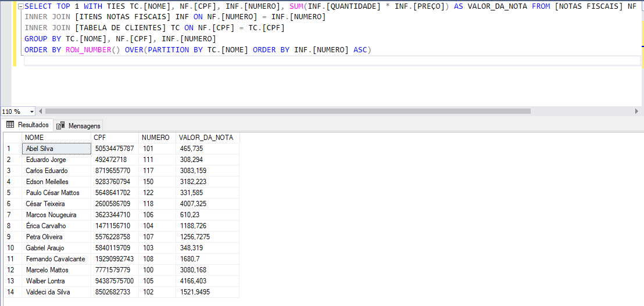Screen dimensions: 644x306
Task: Click the cell 'Valdeci da Silva'
Action: [x=56, y=293]
